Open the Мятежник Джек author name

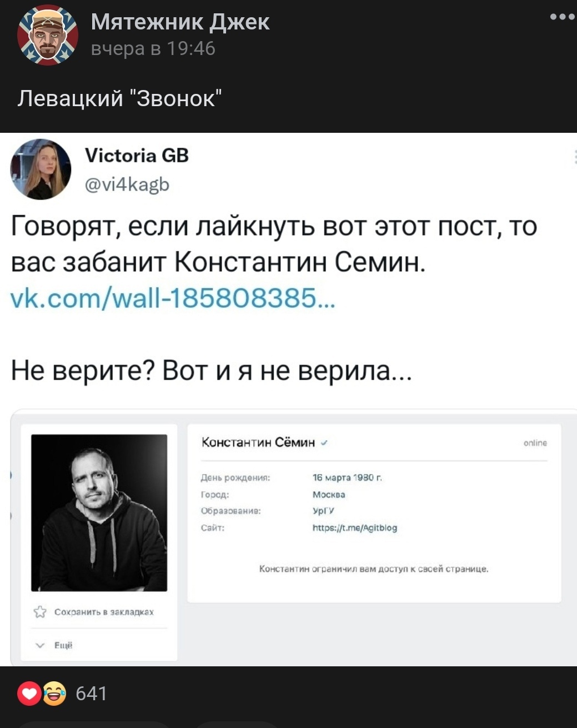tap(180, 22)
